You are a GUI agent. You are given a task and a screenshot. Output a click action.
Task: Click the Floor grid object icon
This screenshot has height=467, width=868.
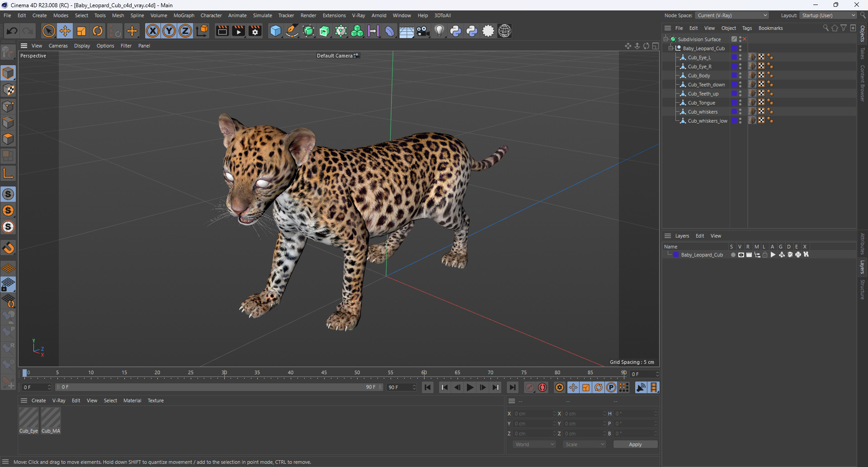click(x=406, y=31)
